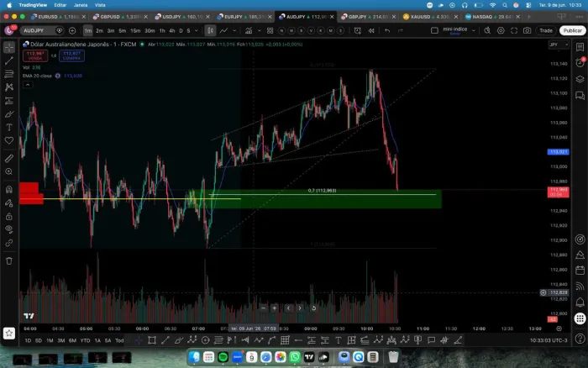Activate the zoom in tool
The height and width of the screenshot is (368, 588).
coord(9,171)
